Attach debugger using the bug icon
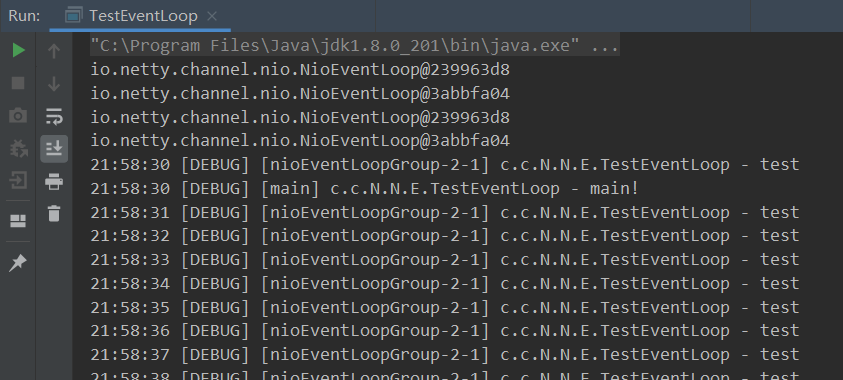Image resolution: width=843 pixels, height=380 pixels. 18,148
